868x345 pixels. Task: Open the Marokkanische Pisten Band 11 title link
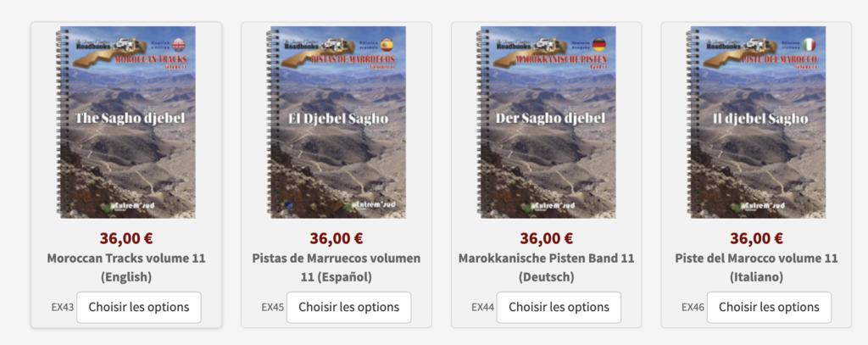pyautogui.click(x=547, y=268)
